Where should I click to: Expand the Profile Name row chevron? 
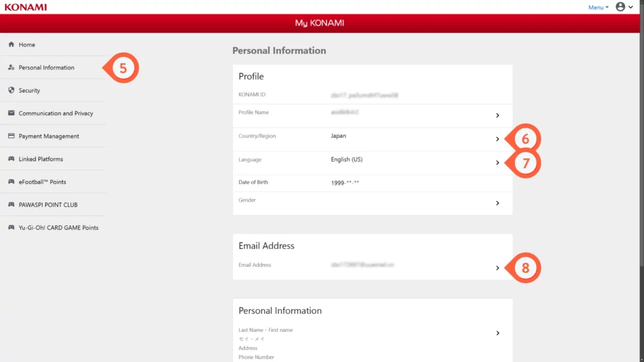pyautogui.click(x=497, y=116)
